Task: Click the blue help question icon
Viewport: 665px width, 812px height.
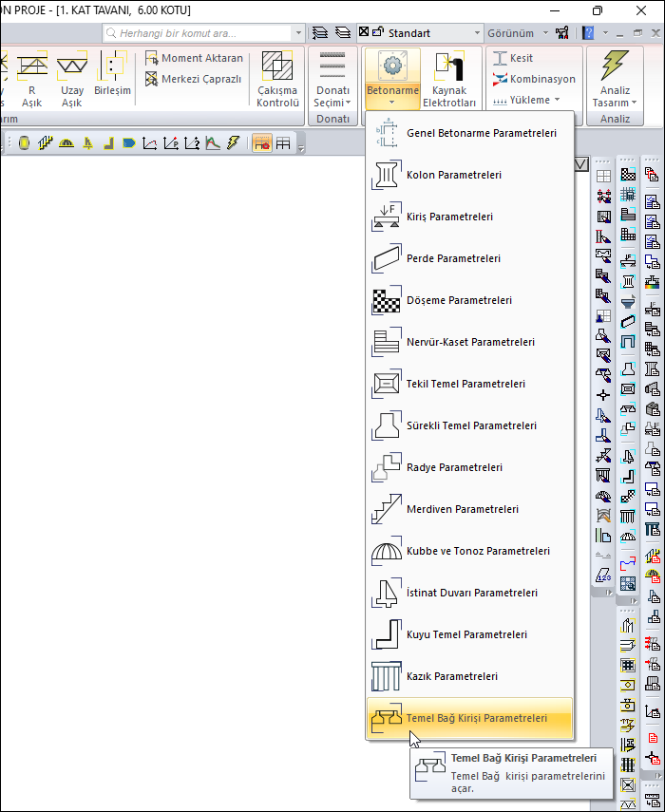Action: 588,33
